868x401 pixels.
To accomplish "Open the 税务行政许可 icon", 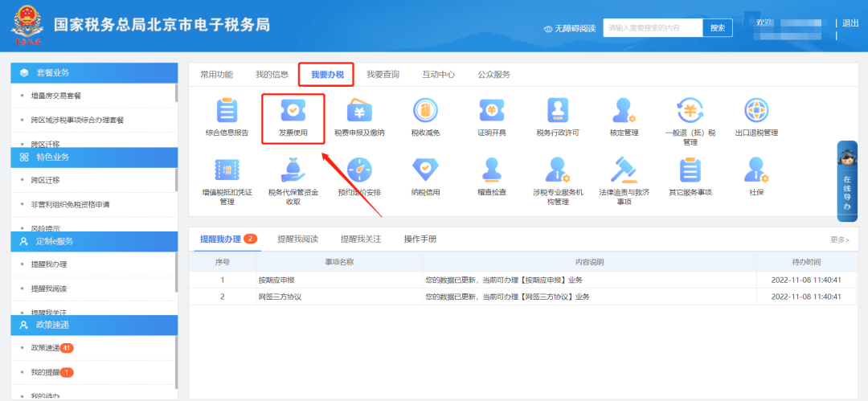I will pos(558,111).
